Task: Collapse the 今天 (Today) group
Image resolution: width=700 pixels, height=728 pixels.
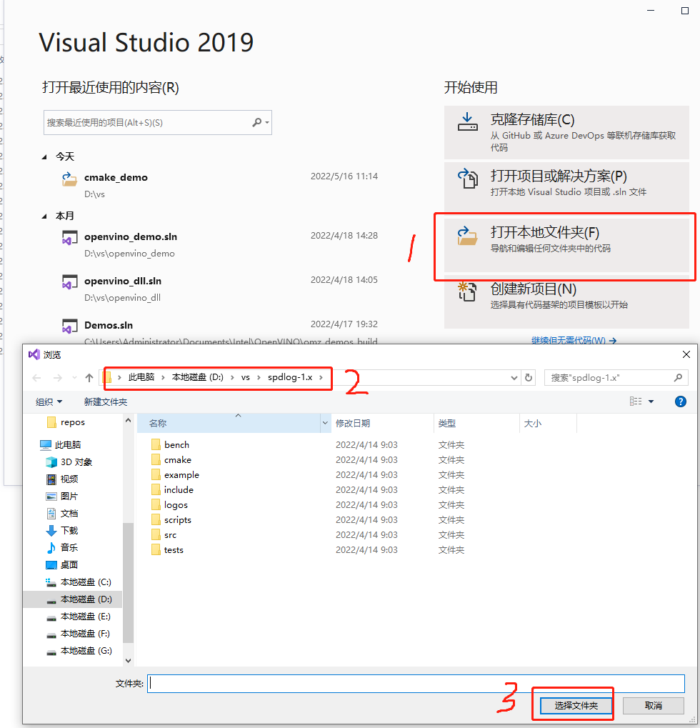Action: pos(44,157)
